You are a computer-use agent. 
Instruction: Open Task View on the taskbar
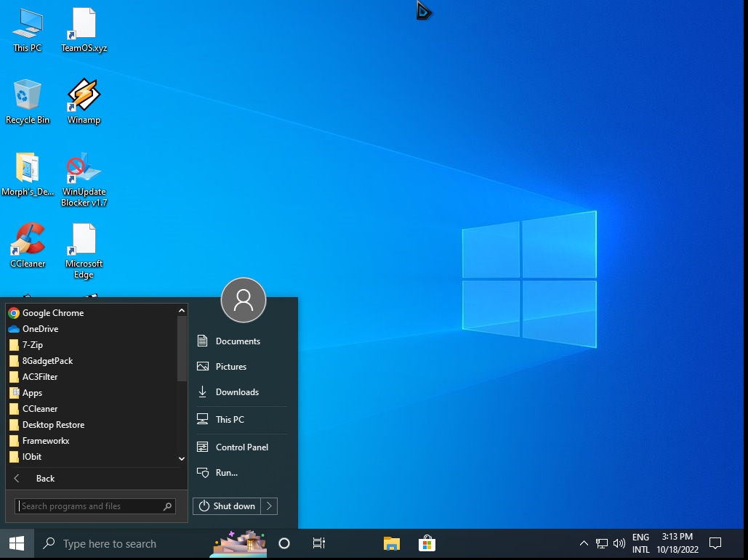[318, 543]
